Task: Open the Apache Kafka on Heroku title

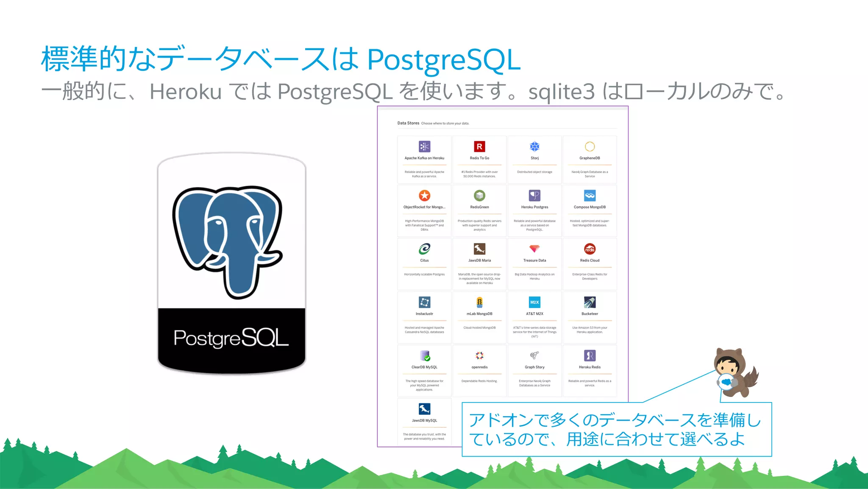Action: pyautogui.click(x=424, y=158)
